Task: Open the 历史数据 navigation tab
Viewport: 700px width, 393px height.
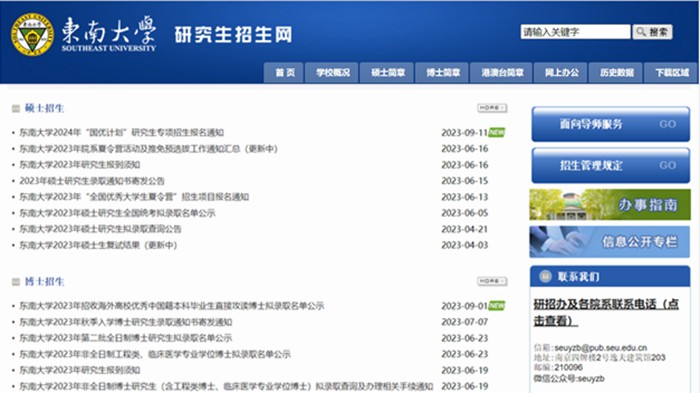Action: click(616, 72)
